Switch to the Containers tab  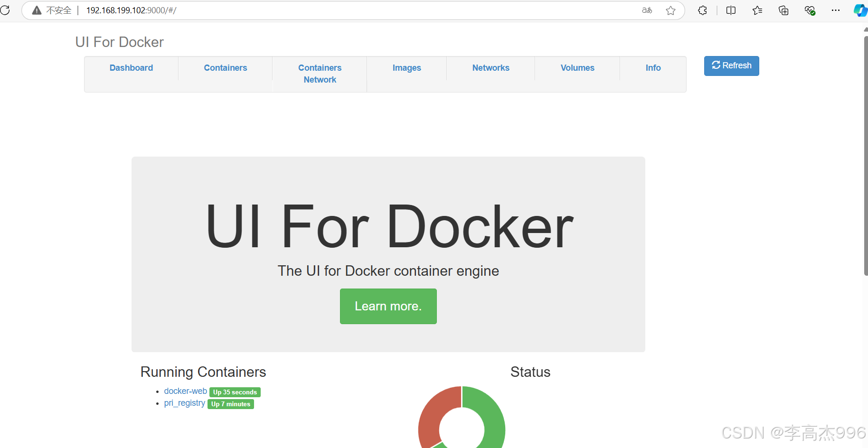(x=226, y=68)
